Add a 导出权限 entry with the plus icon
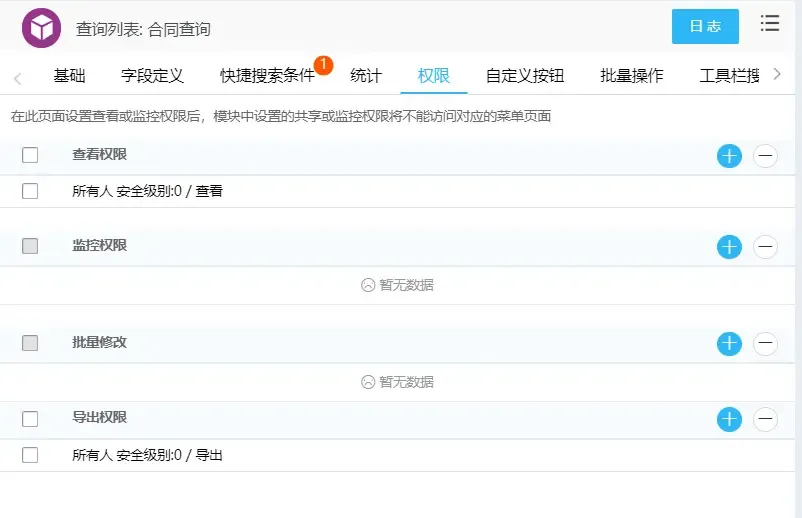The image size is (802, 518). [x=729, y=419]
